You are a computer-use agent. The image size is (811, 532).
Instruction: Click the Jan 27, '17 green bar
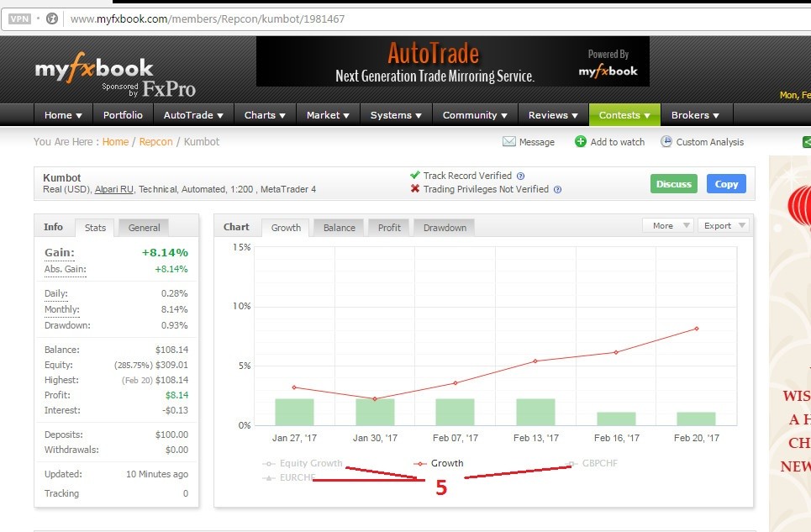click(x=294, y=412)
